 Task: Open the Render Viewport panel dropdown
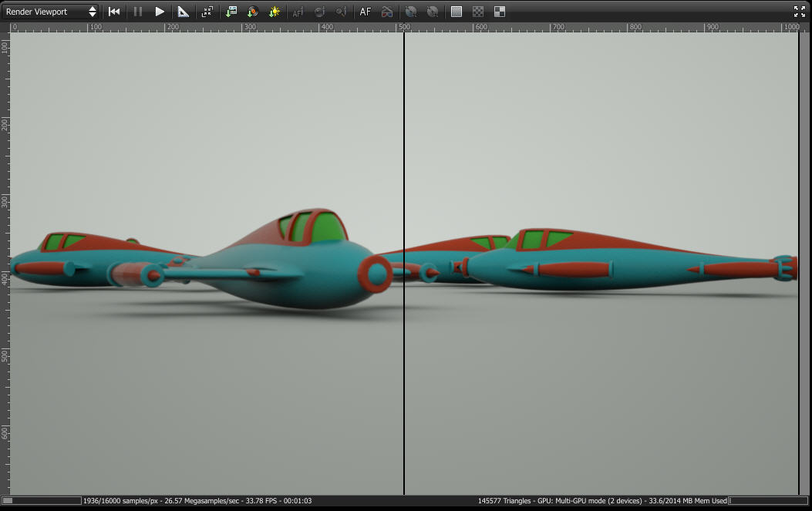[49, 12]
